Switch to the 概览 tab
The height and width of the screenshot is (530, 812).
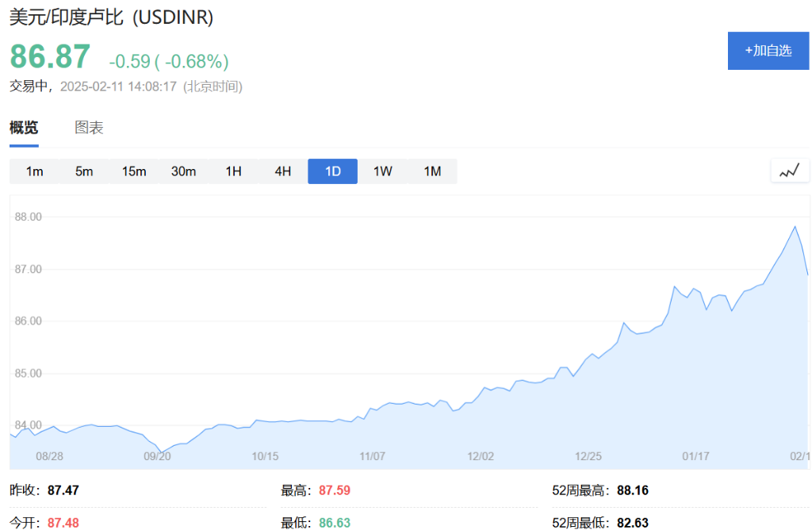pyautogui.click(x=24, y=128)
